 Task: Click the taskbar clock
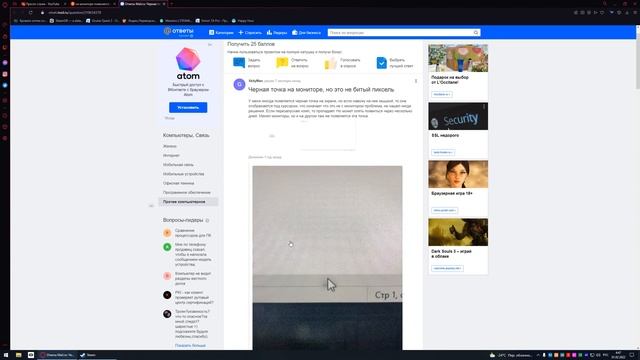[618, 355]
